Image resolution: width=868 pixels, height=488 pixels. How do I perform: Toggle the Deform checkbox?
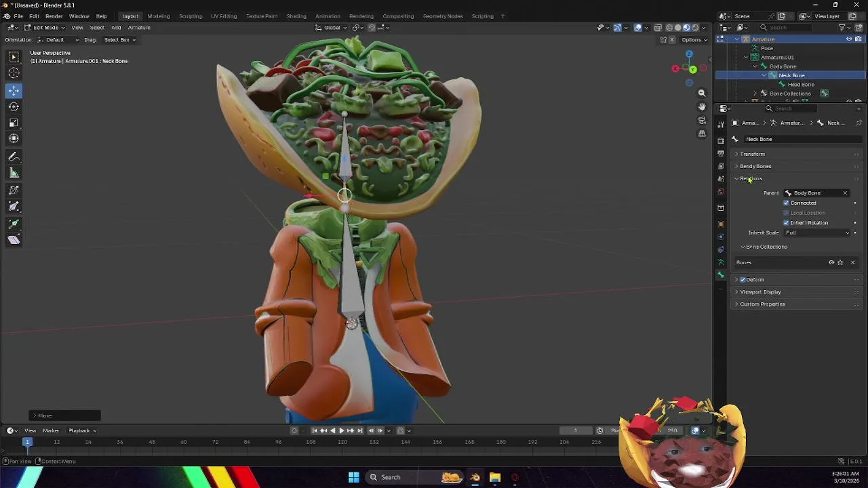(x=743, y=279)
